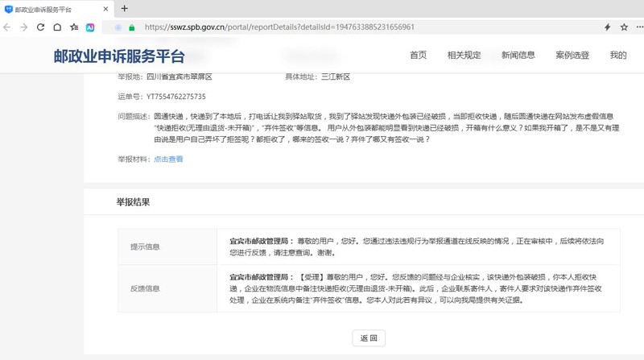Click the lightning speed-mode icon
This screenshot has width=644, height=360.
coord(607,27)
